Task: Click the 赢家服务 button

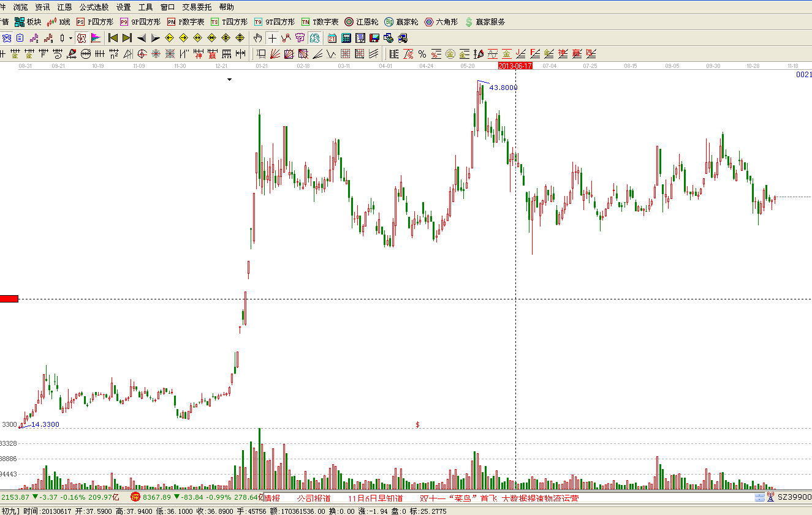Action: click(x=485, y=22)
